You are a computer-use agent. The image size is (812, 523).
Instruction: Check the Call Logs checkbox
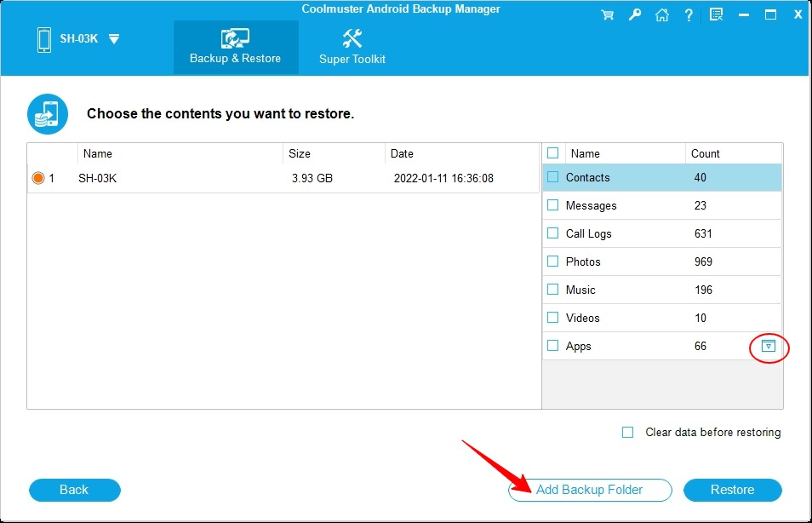tap(553, 233)
